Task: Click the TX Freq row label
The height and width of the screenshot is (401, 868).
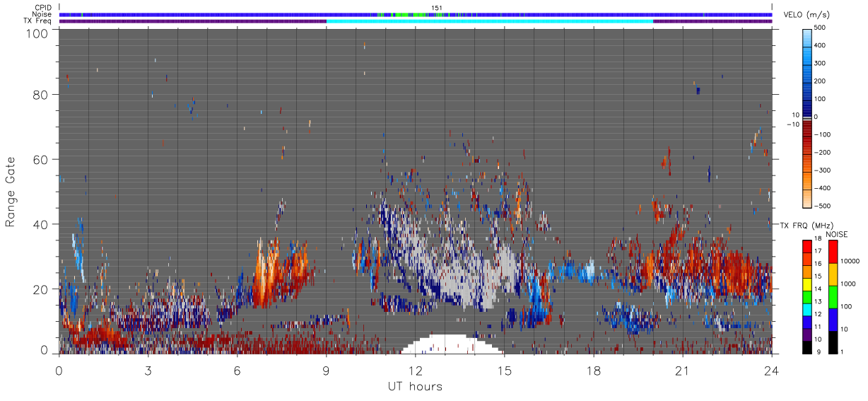Action: (37, 21)
